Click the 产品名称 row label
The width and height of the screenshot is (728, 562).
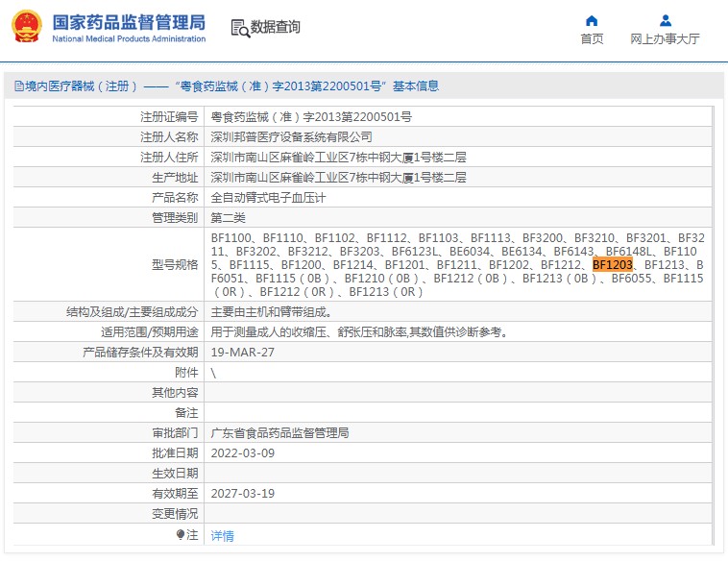coord(175,197)
